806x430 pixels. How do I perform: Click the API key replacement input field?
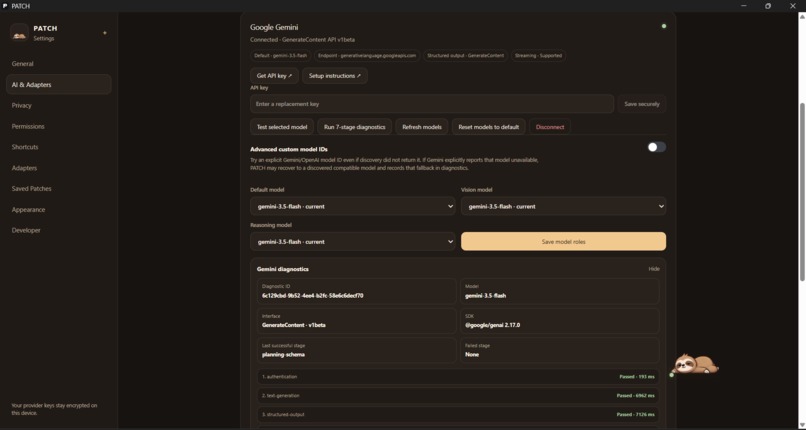click(x=432, y=104)
